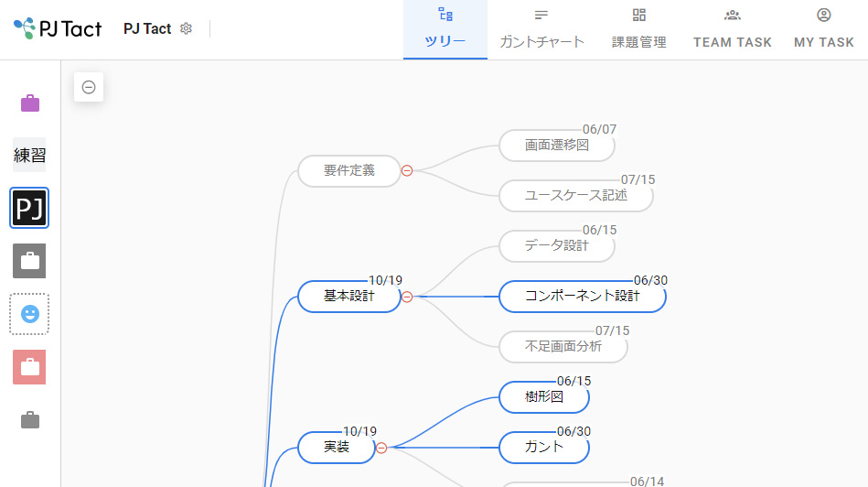Select the データ設計 task node
Viewport: 868px width, 487px height.
[557, 246]
